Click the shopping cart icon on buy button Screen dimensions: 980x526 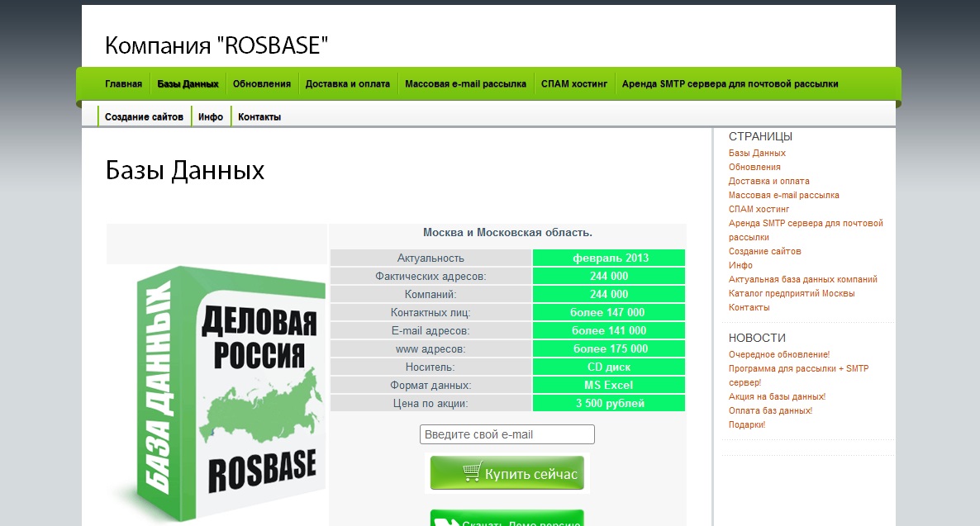pyautogui.click(x=473, y=472)
